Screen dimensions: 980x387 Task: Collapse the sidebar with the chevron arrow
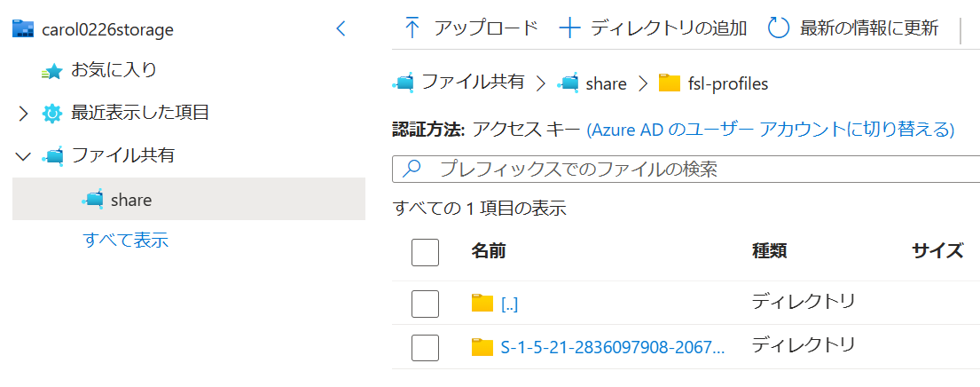[341, 29]
